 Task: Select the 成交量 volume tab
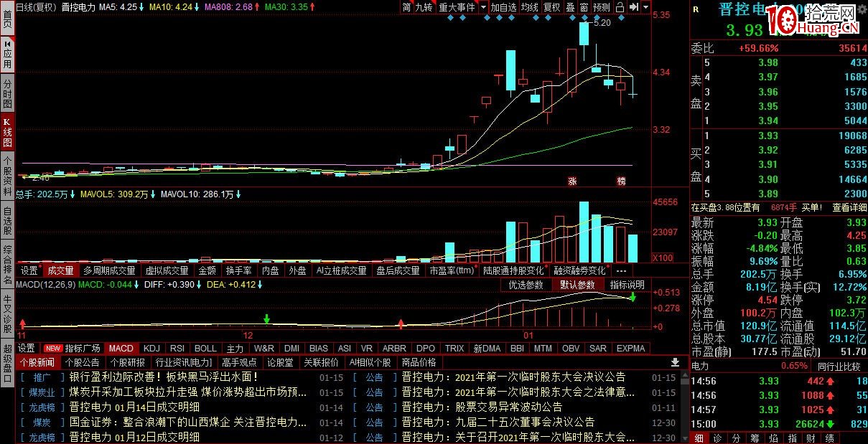[x=60, y=270]
